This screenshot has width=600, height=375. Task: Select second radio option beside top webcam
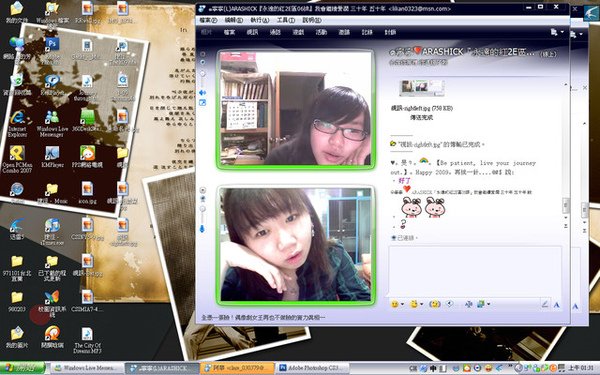pyautogui.click(x=202, y=62)
